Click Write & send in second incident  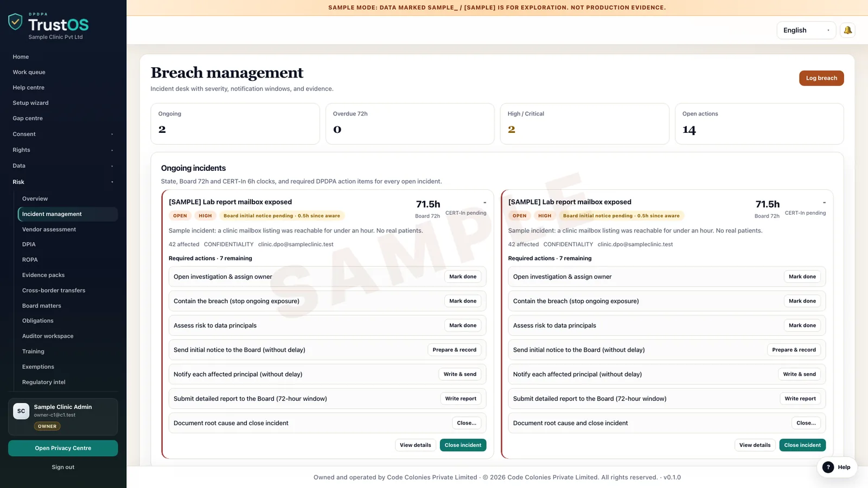[800, 374]
